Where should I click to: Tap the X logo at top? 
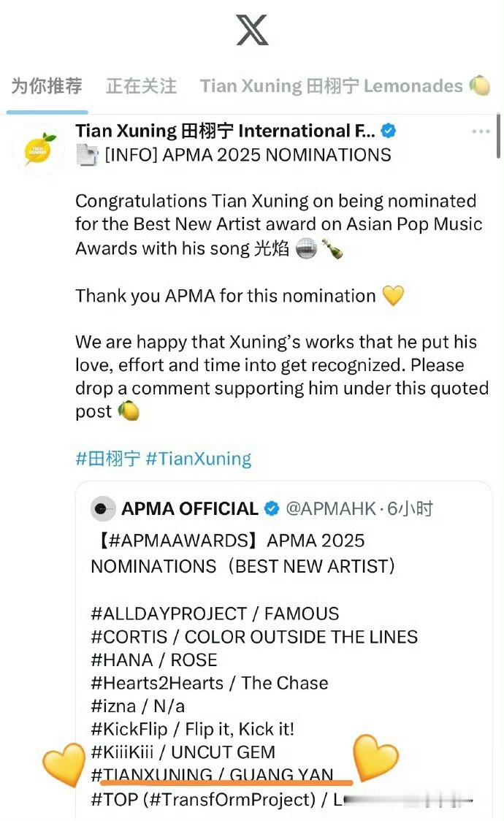(x=252, y=30)
